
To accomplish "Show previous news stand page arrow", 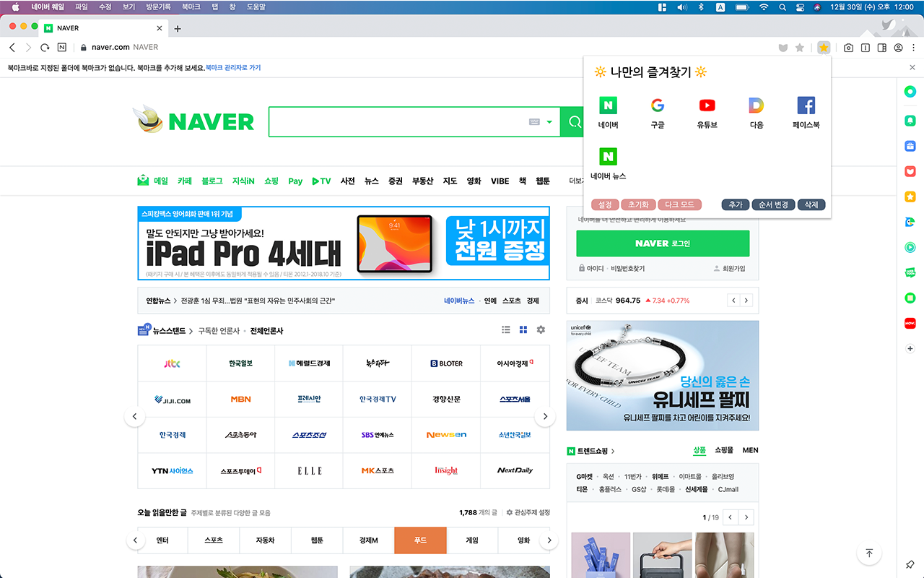I will click(134, 417).
